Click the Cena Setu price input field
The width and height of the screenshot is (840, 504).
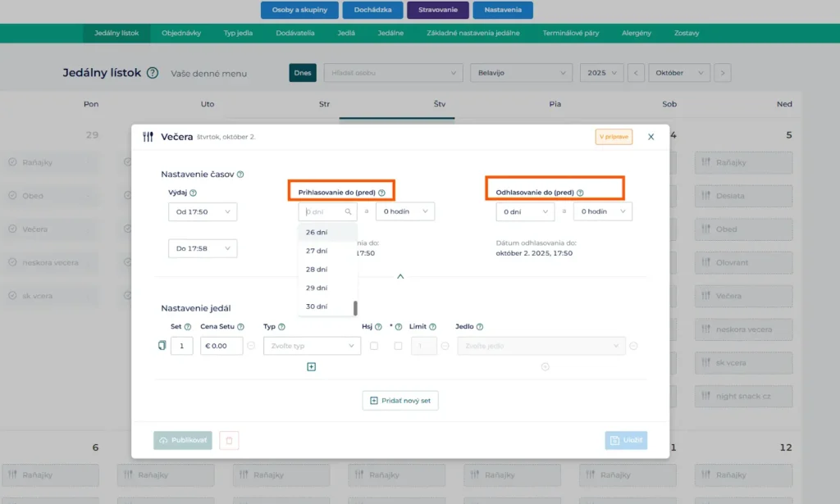point(221,346)
